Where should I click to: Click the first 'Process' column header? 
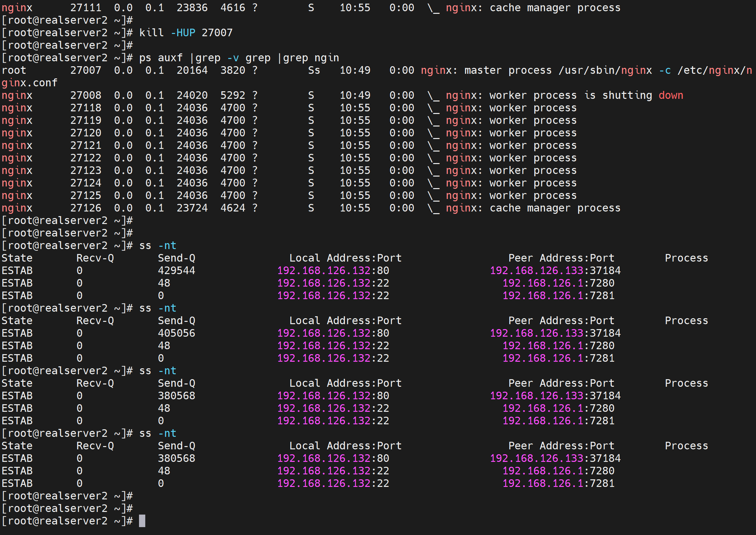[686, 258]
